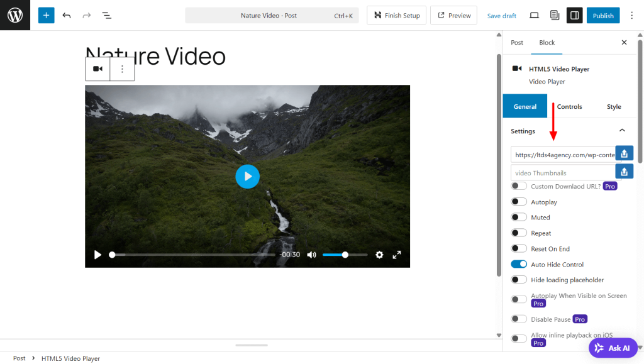Enable the Repeat toggle
644x364 pixels.
(x=519, y=232)
